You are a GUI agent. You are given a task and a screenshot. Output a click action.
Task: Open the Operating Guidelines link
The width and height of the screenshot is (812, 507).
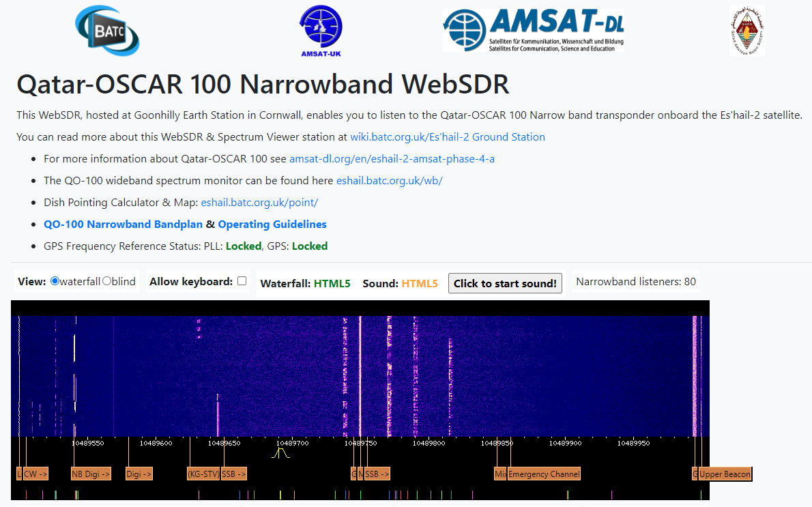click(272, 224)
